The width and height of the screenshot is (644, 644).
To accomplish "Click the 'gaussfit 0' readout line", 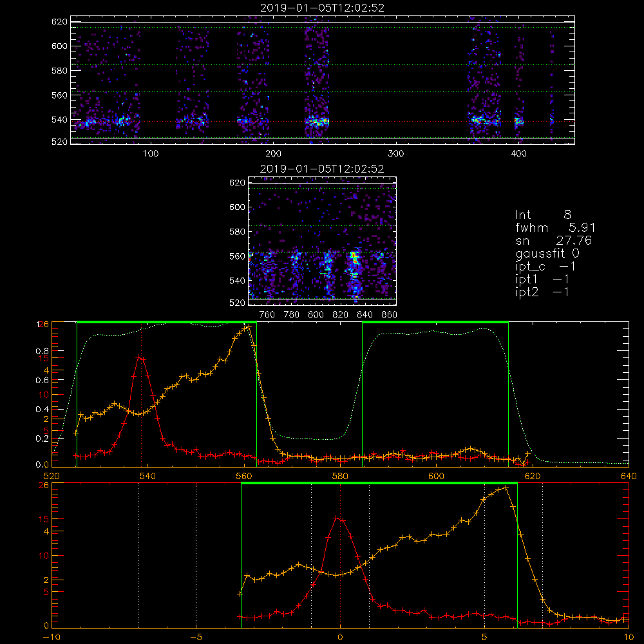I will tap(547, 253).
